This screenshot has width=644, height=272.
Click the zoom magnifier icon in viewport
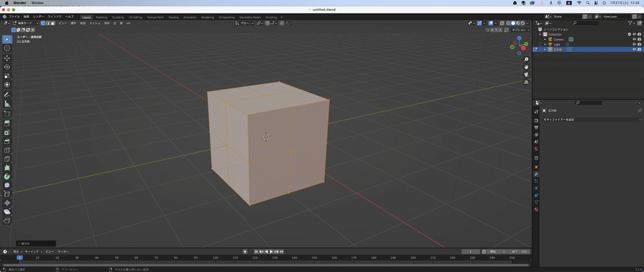(526, 59)
